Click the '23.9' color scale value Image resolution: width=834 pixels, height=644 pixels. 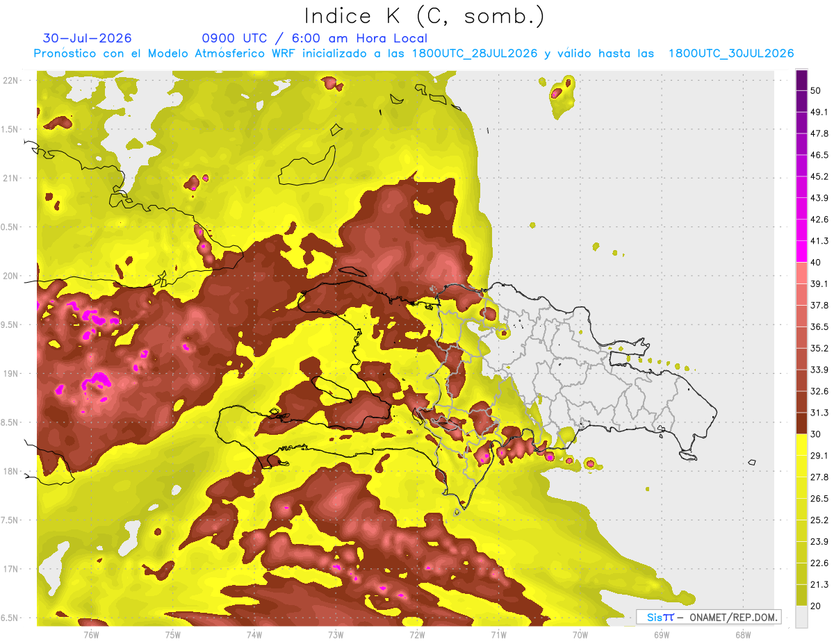coord(819,543)
